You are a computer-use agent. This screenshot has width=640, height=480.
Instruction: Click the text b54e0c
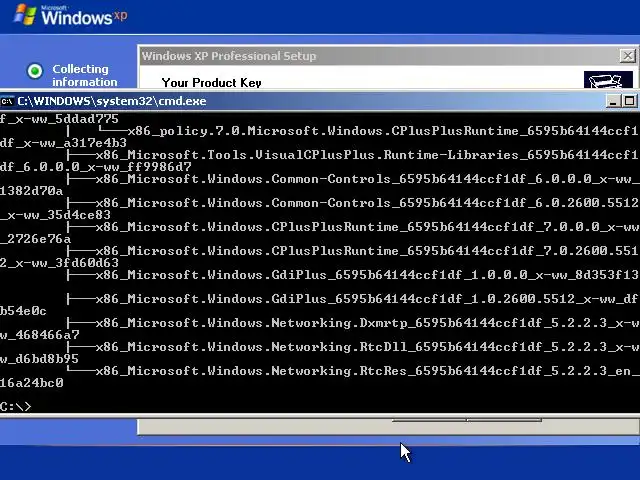(x=23, y=311)
